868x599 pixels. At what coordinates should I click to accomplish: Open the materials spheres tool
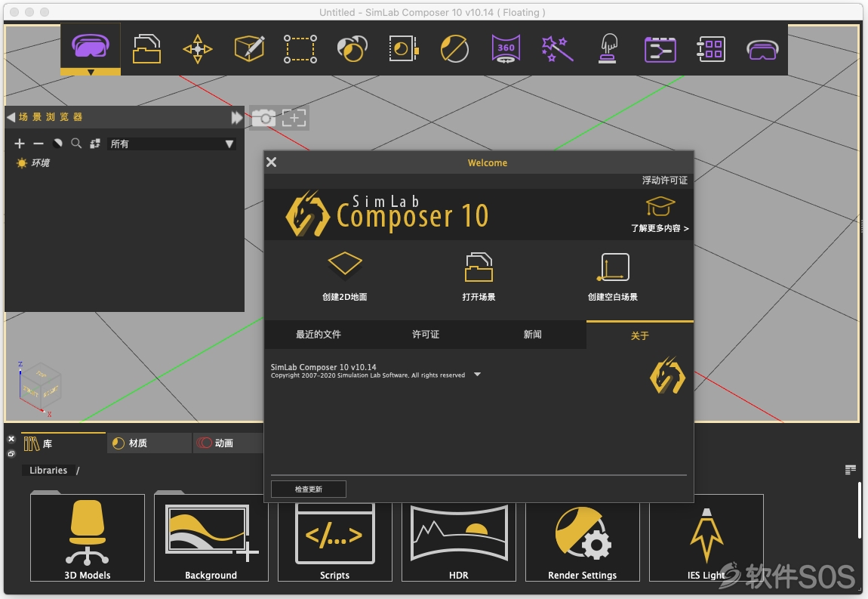(x=352, y=49)
